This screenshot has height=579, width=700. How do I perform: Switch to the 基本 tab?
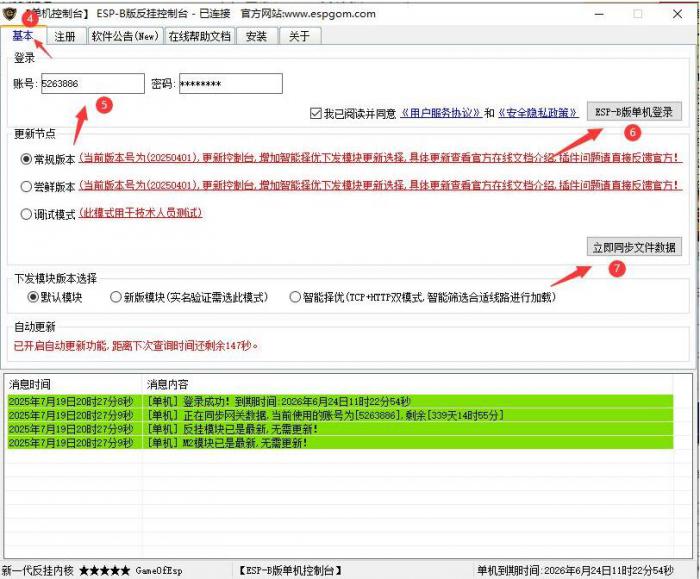[x=23, y=35]
